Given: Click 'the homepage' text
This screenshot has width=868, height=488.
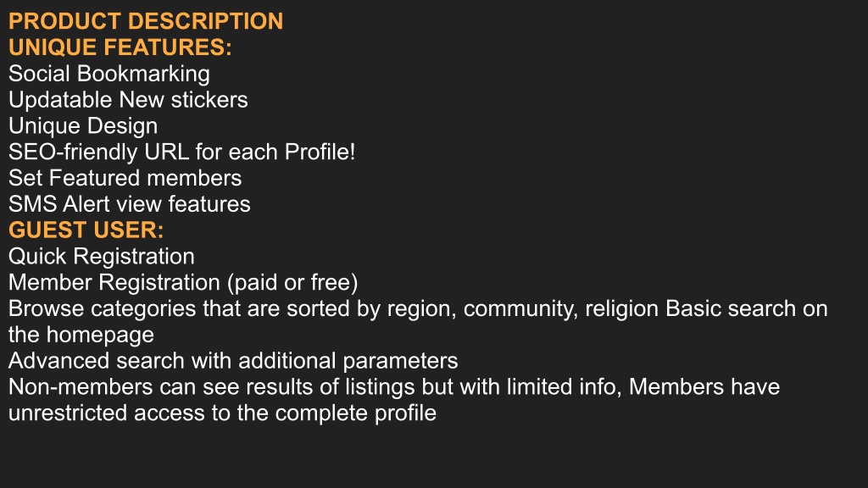Looking at the screenshot, I should pyautogui.click(x=81, y=335).
